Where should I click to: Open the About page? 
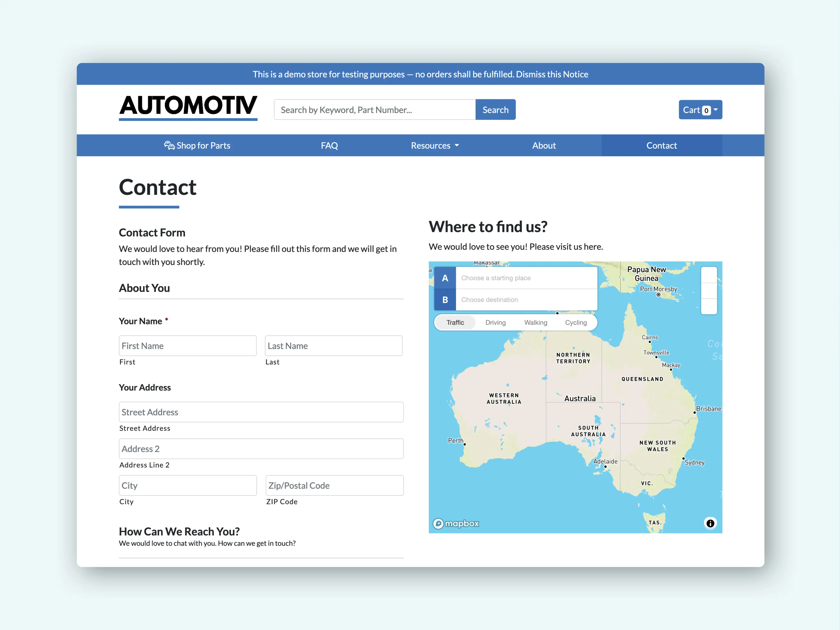(544, 145)
